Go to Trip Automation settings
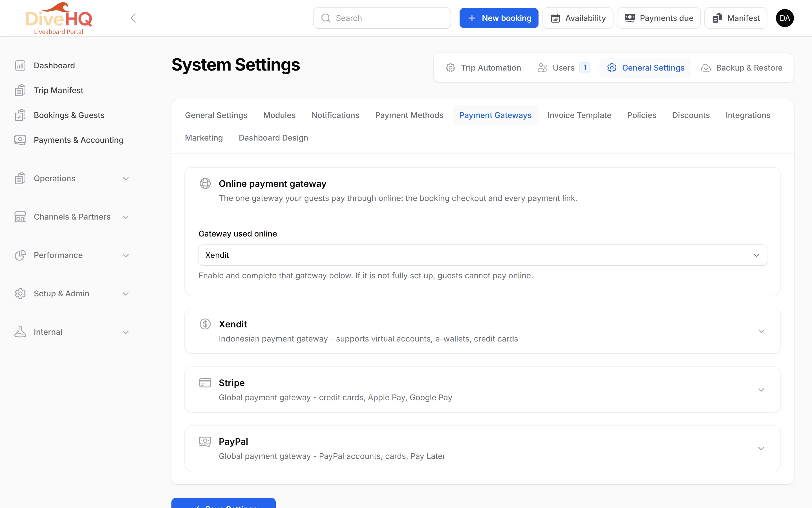 (483, 68)
